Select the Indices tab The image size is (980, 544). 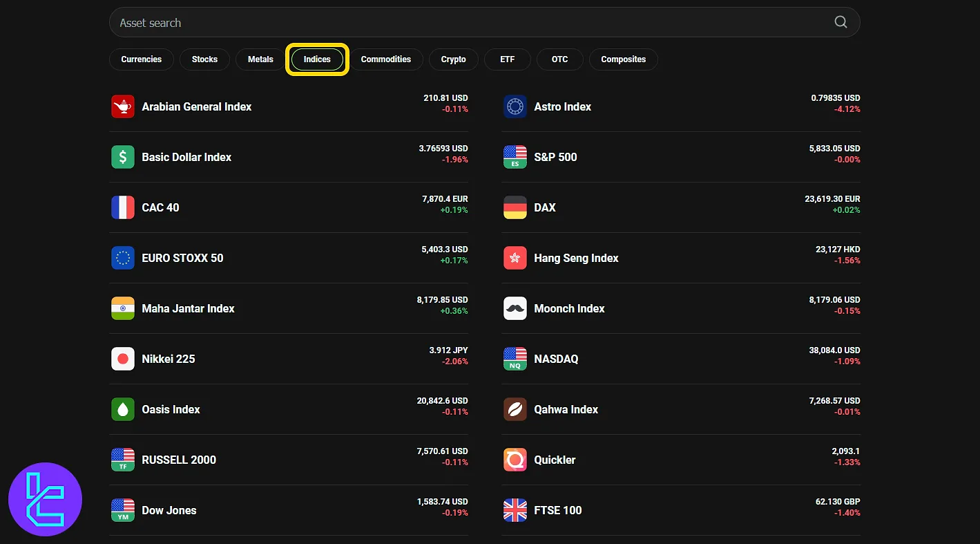click(x=317, y=59)
